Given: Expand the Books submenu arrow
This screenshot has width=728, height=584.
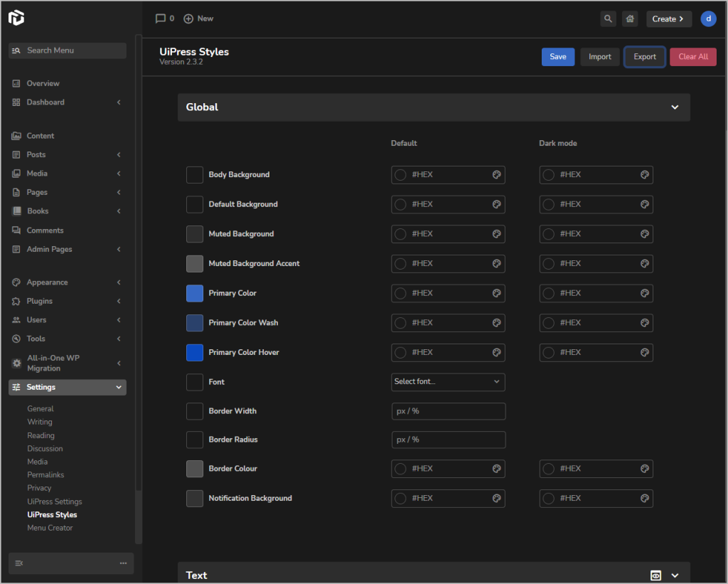Looking at the screenshot, I should [x=119, y=211].
